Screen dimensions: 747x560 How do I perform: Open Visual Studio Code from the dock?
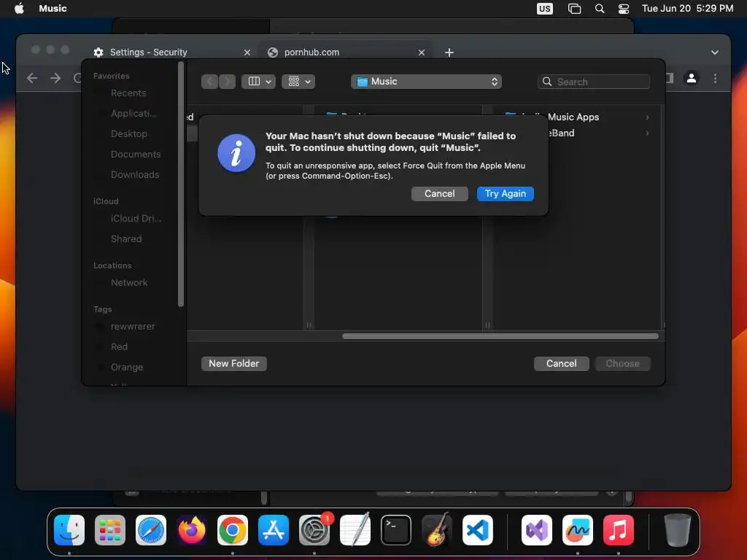[x=478, y=530]
